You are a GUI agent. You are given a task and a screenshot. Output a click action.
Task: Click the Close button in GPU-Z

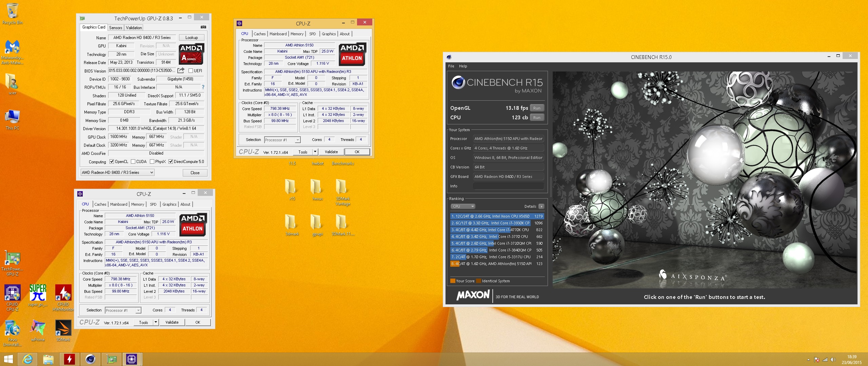(x=195, y=173)
